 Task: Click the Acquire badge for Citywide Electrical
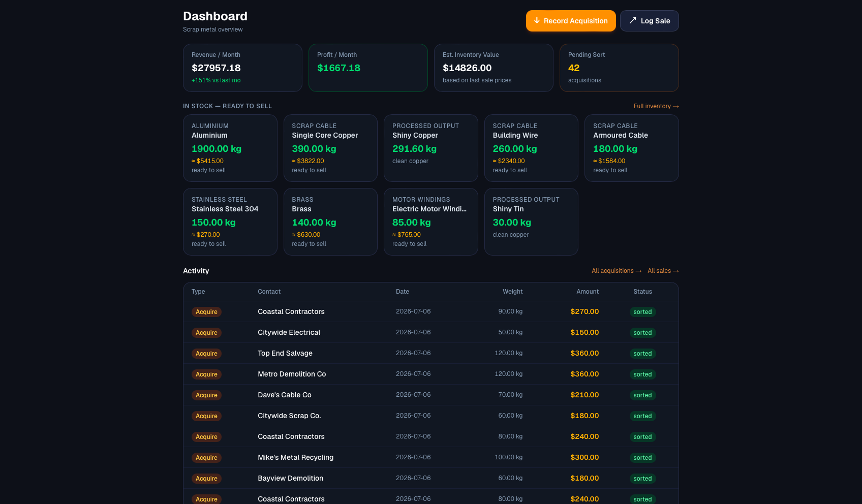point(206,333)
